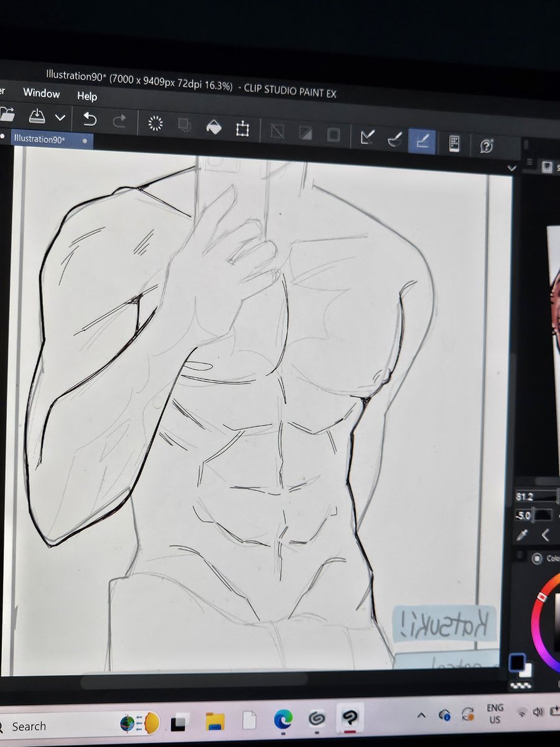Viewport: 560px width, 747px height.
Task: Click the Task View taskbar icon
Action: pyautogui.click(x=179, y=723)
